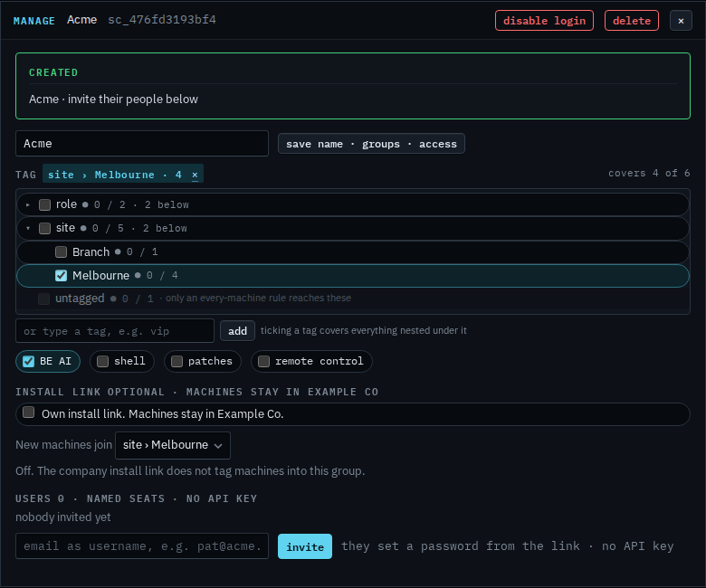Click the Acme title in header
Image resolution: width=706 pixels, height=588 pixels.
82,20
